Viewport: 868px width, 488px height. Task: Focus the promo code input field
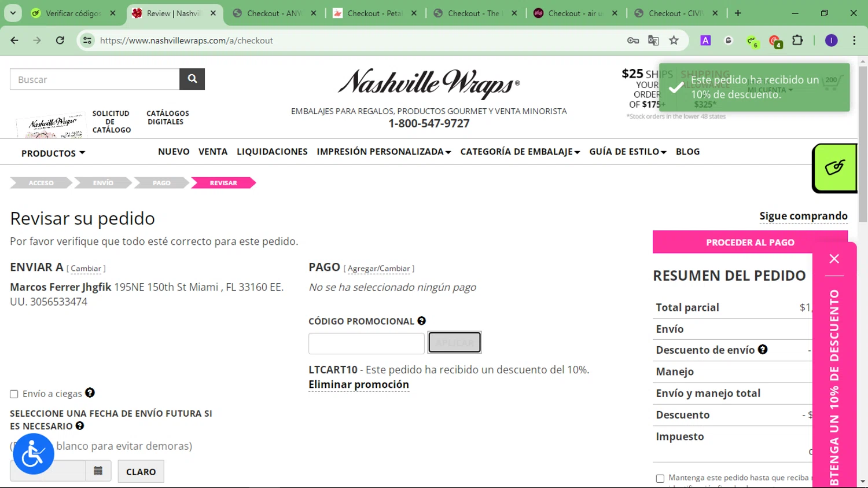point(366,343)
